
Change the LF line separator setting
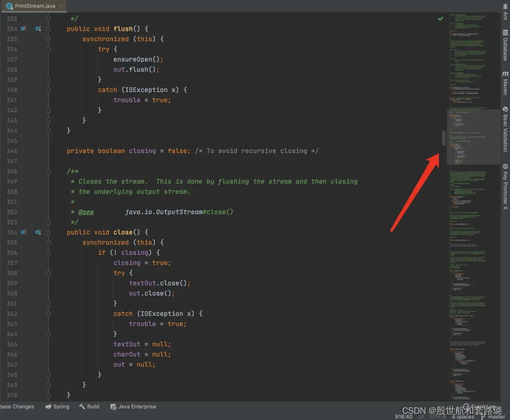point(421,416)
